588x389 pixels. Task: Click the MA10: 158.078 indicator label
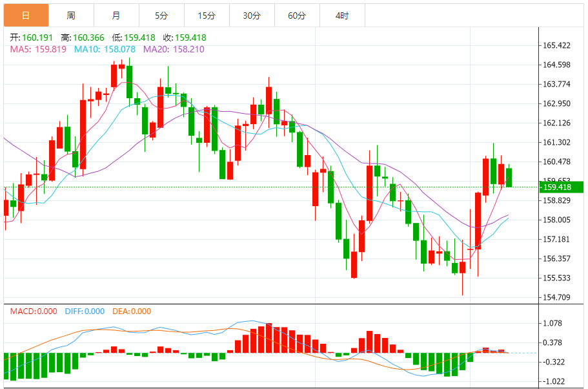tap(105, 49)
